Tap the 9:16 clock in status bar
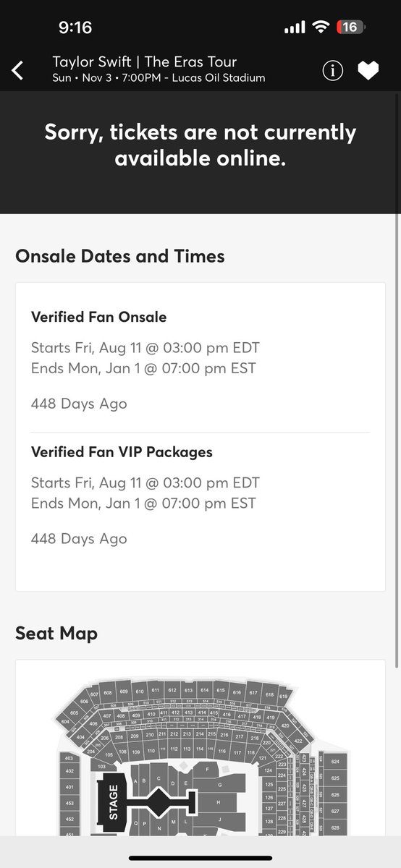This screenshot has height=868, width=401. [75, 27]
